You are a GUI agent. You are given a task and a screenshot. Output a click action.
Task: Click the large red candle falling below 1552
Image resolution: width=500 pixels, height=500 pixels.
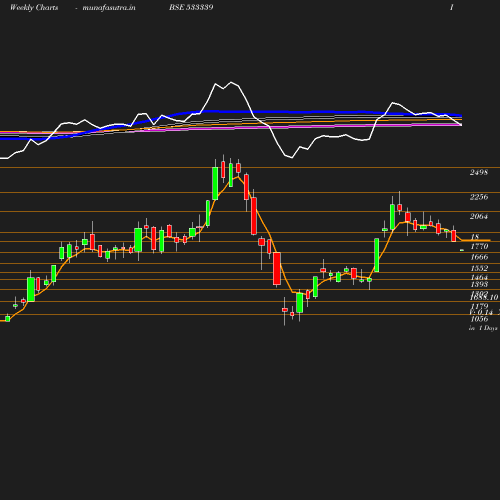click(x=277, y=269)
